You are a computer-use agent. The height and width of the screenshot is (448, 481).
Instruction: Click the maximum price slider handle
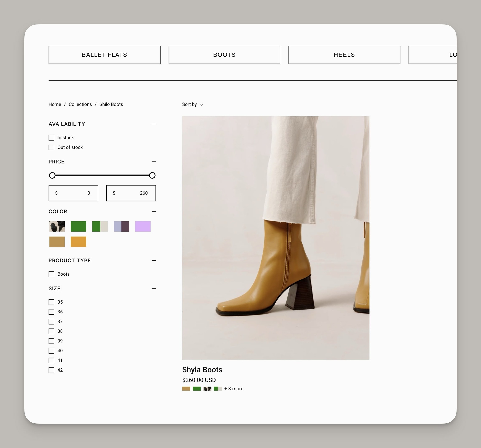(152, 175)
